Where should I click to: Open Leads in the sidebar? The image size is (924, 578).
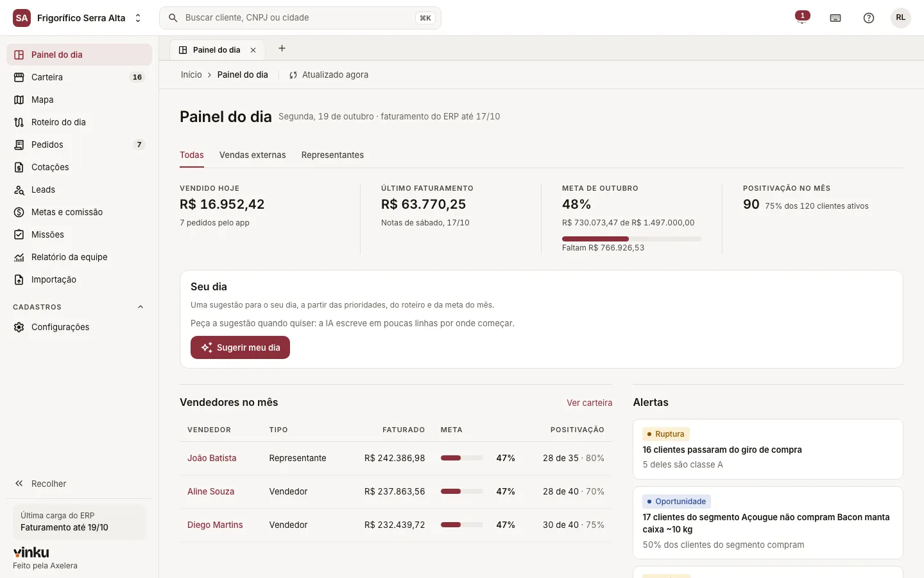click(79, 189)
